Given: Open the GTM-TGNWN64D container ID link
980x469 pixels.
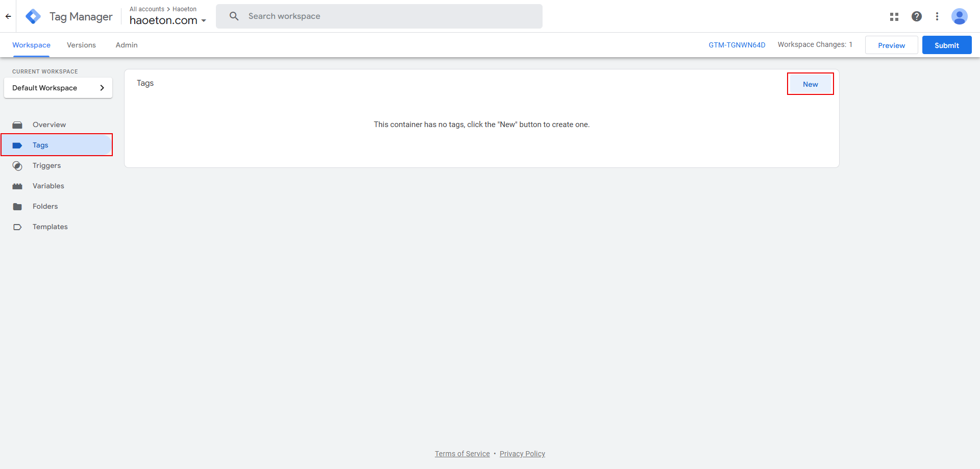Looking at the screenshot, I should 737,45.
